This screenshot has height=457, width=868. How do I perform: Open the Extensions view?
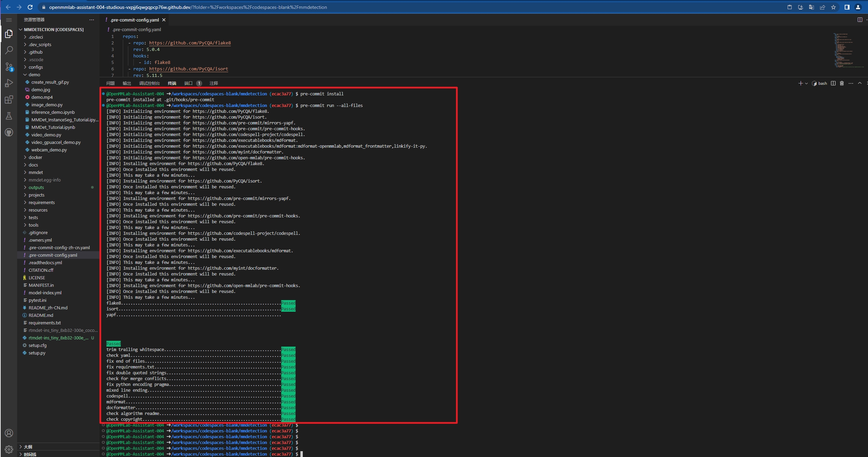coord(9,100)
